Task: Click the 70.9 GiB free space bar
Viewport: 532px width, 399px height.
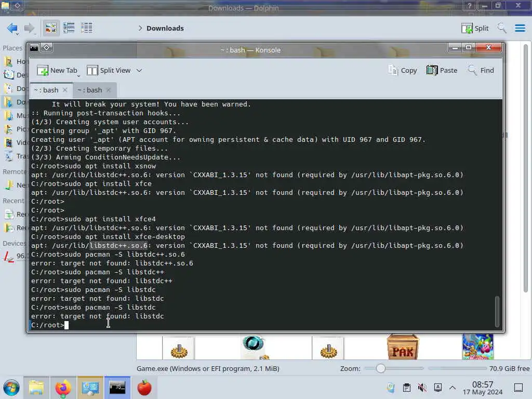Action: click(457, 368)
